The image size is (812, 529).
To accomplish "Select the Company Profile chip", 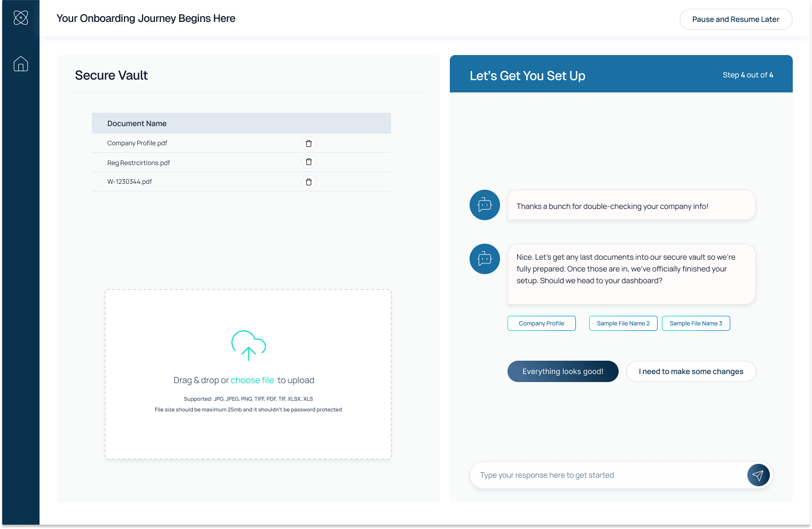I will 541,323.
